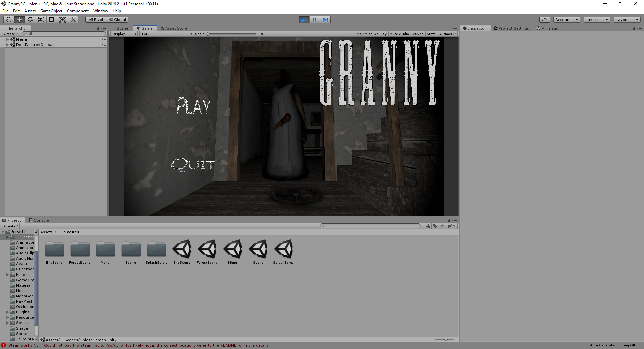Select the Rect Transform tool
Viewport: 644px width, 349px height.
(x=52, y=20)
